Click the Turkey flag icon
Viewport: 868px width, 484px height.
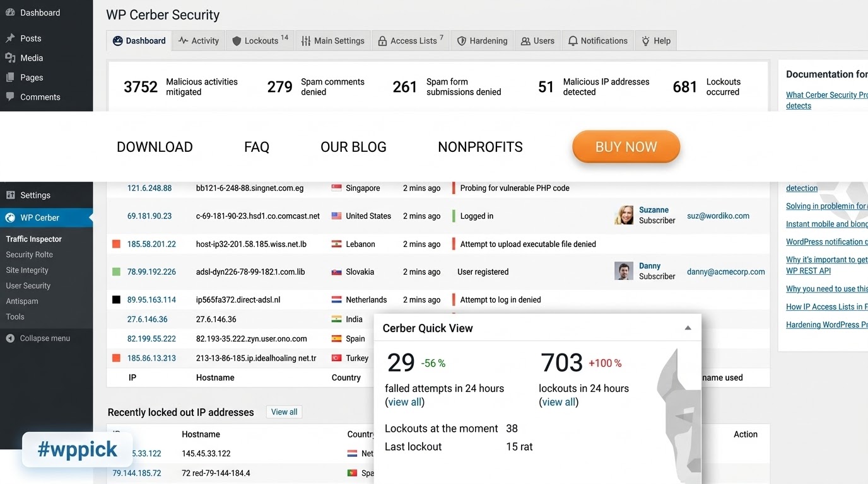pyautogui.click(x=337, y=358)
